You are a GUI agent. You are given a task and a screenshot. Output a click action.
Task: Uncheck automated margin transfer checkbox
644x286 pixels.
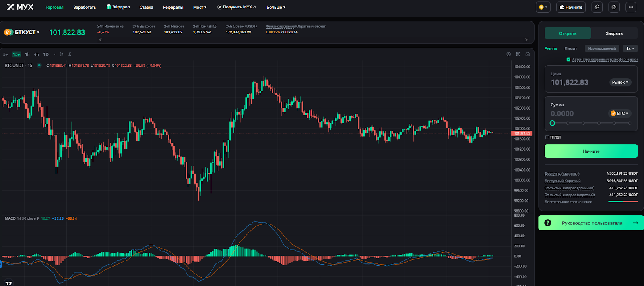pyautogui.click(x=568, y=60)
